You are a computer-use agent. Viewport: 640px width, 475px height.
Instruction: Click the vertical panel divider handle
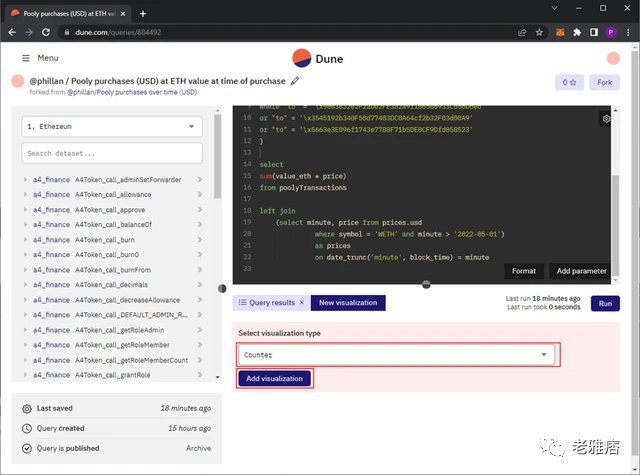(222, 289)
